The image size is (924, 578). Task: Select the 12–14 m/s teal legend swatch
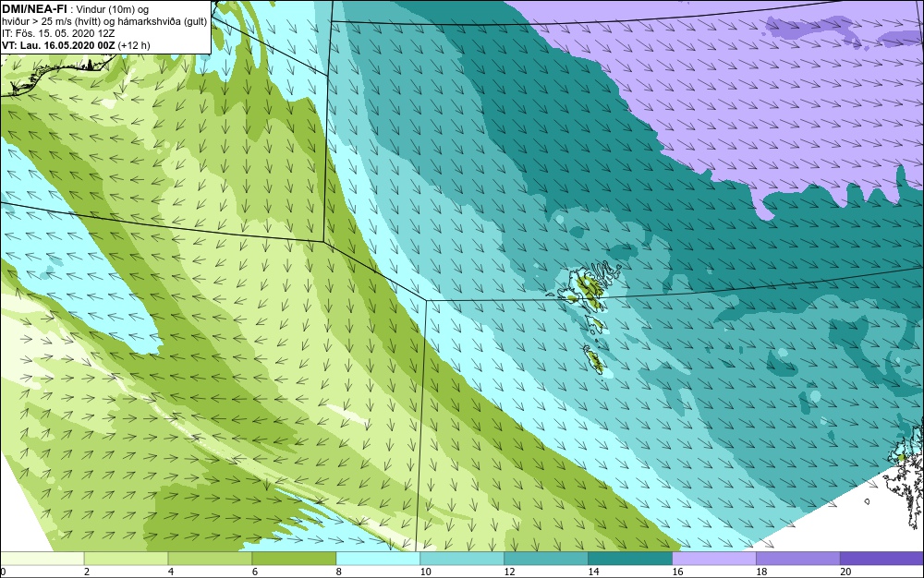[x=546, y=558]
